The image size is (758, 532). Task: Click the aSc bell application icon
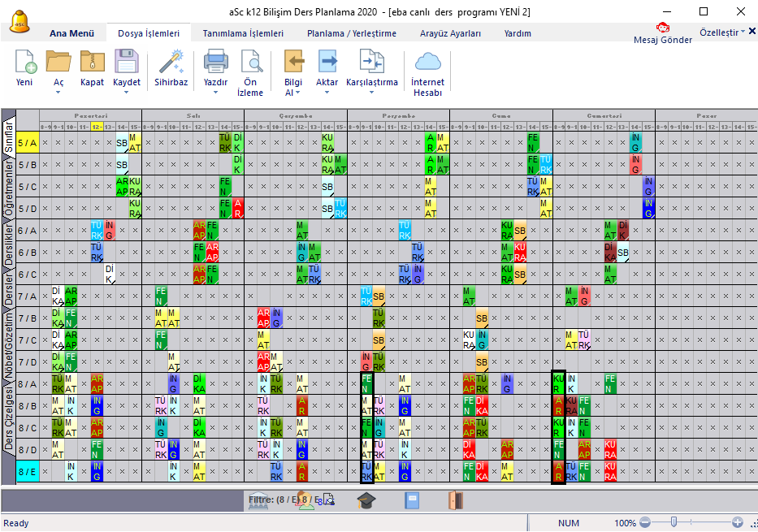[x=20, y=22]
